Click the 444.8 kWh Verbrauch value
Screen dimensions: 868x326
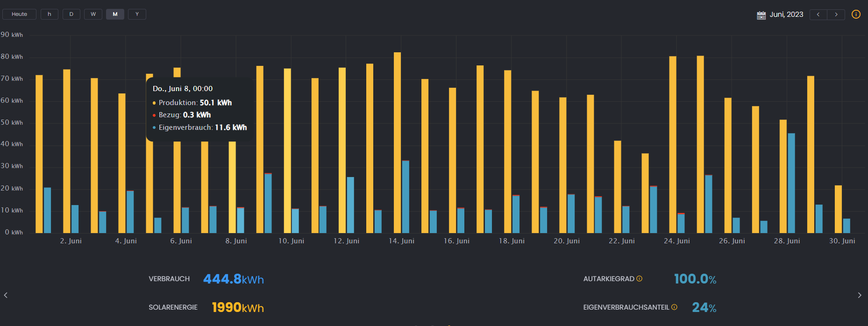click(234, 279)
